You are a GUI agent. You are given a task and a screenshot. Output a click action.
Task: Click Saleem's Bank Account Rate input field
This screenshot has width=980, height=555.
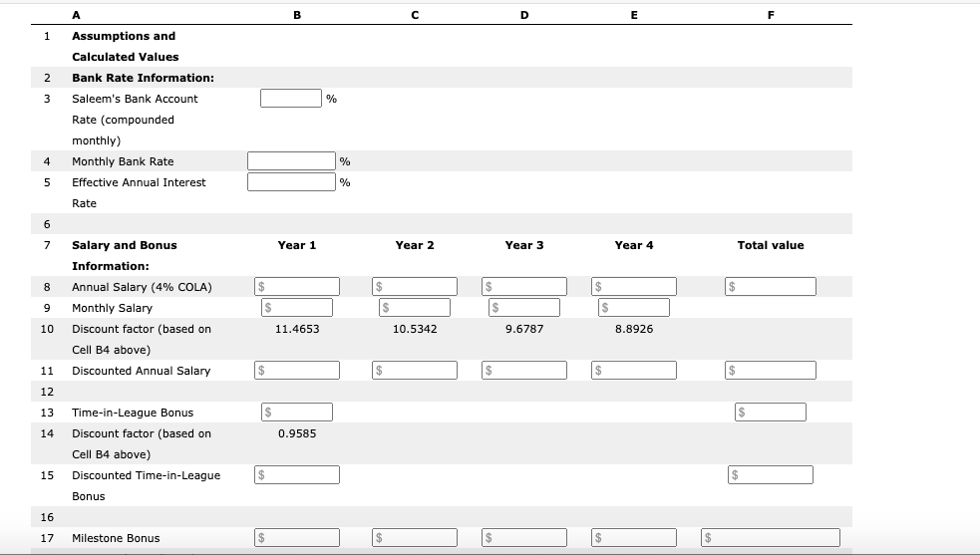291,98
